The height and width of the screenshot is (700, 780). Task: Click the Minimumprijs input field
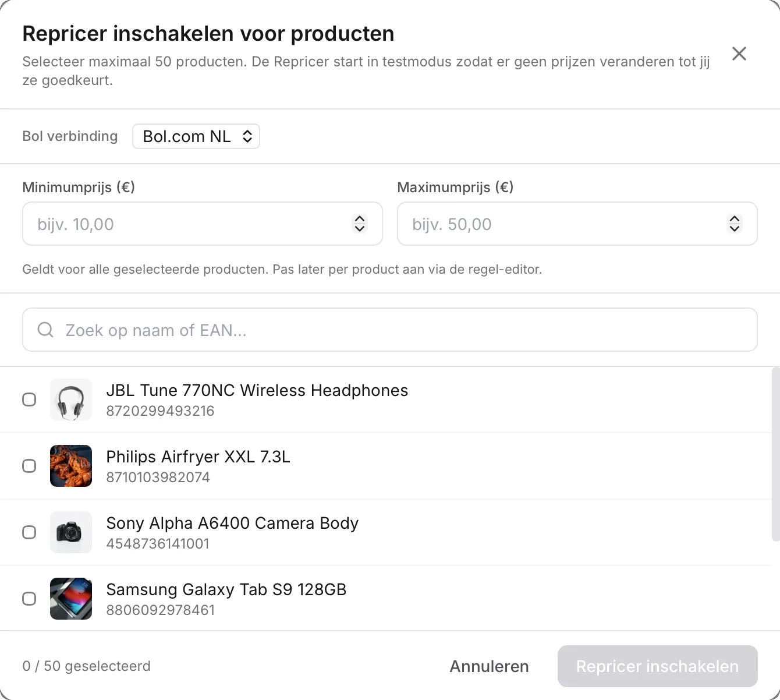click(203, 224)
